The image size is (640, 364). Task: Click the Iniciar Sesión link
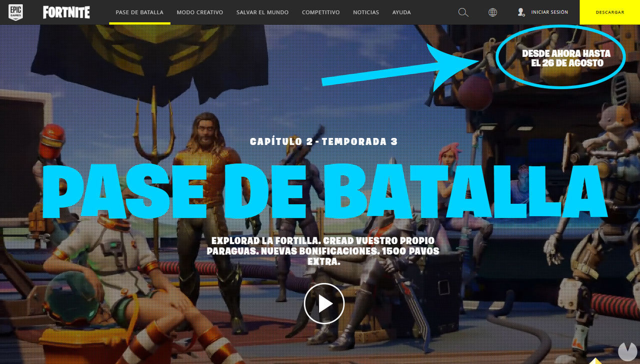coord(549,12)
